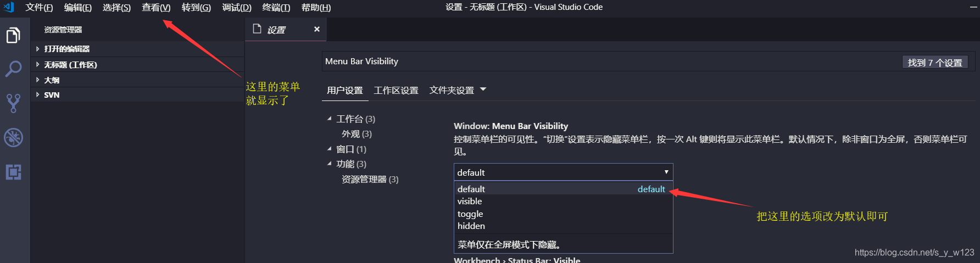
Task: Close the 设置 editor tab
Action: (317, 29)
